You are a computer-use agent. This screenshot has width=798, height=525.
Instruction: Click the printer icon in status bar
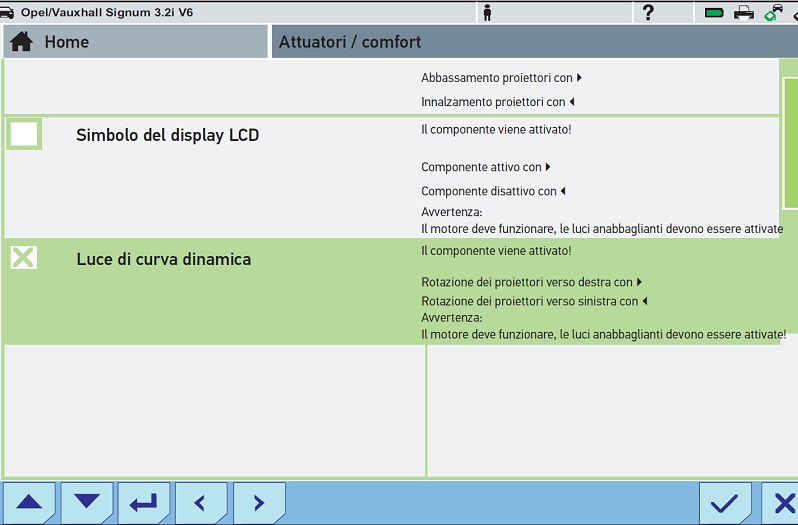click(x=744, y=12)
